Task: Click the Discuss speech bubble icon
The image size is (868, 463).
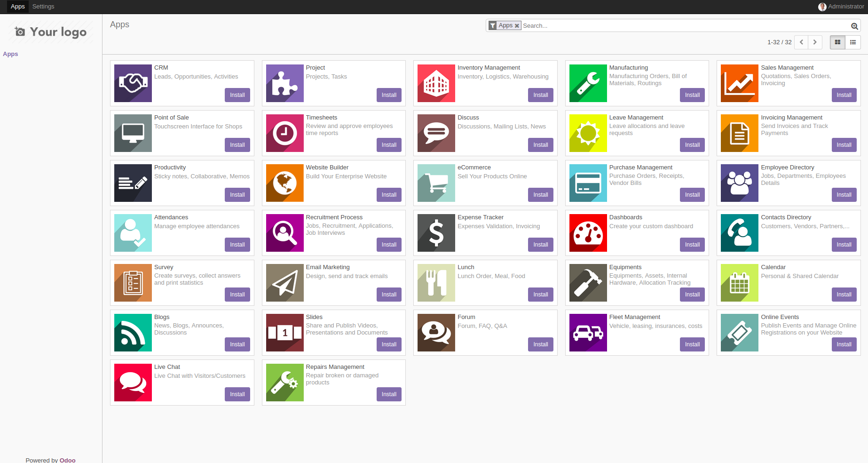Action: 436,133
